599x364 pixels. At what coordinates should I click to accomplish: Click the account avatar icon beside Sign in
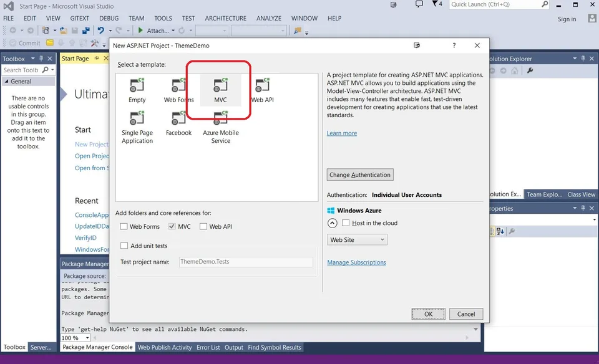[x=592, y=18]
